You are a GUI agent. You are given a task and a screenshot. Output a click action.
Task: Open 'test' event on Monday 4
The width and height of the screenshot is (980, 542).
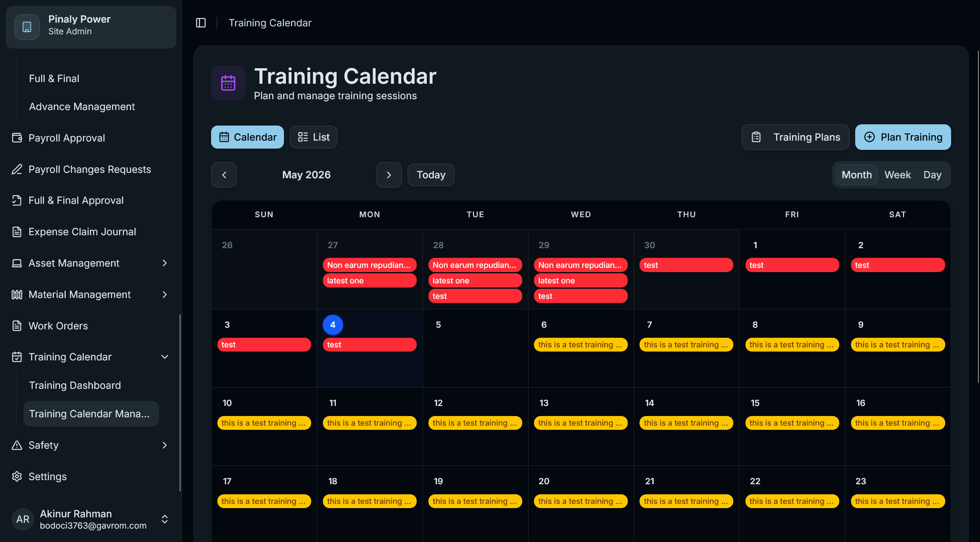coord(369,344)
